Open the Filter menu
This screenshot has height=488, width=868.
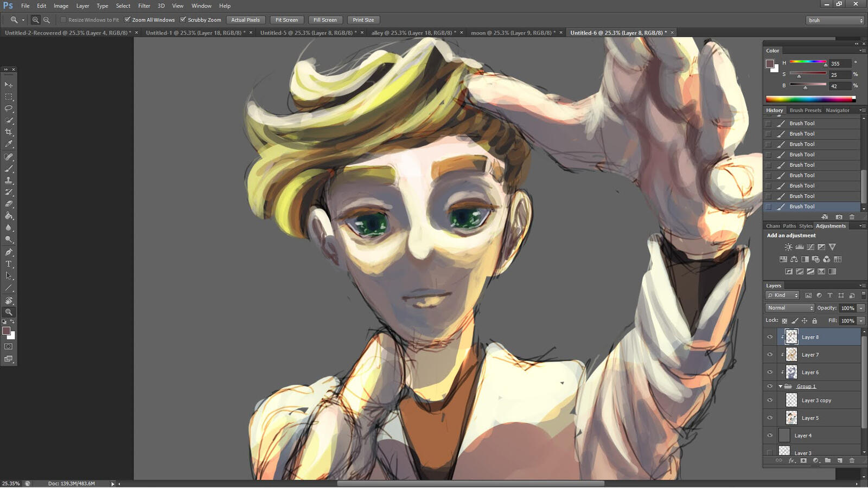(x=144, y=6)
